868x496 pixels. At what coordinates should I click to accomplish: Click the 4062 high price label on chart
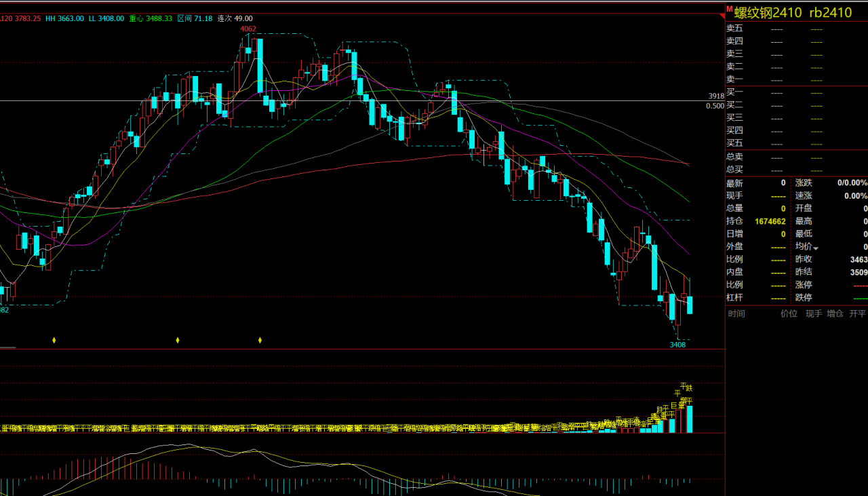tap(248, 28)
